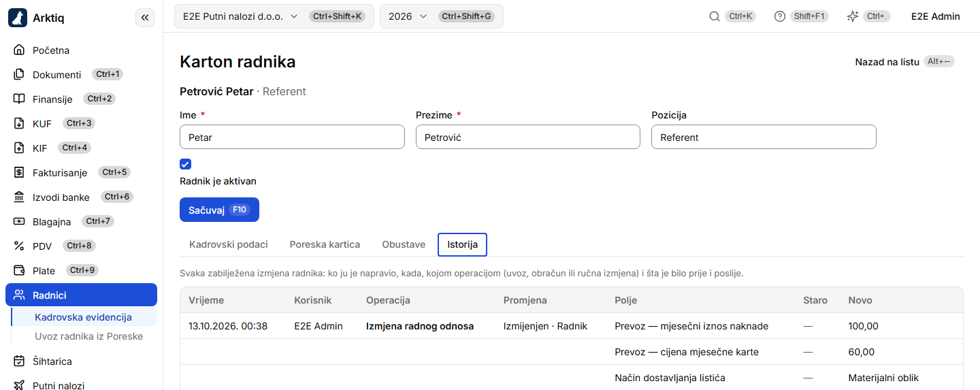Open the E2E Admin user menu
The width and height of the screenshot is (980, 390).
coord(935,16)
